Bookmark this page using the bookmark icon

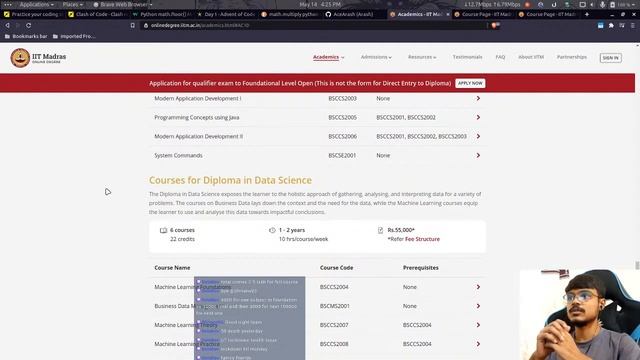(133, 25)
